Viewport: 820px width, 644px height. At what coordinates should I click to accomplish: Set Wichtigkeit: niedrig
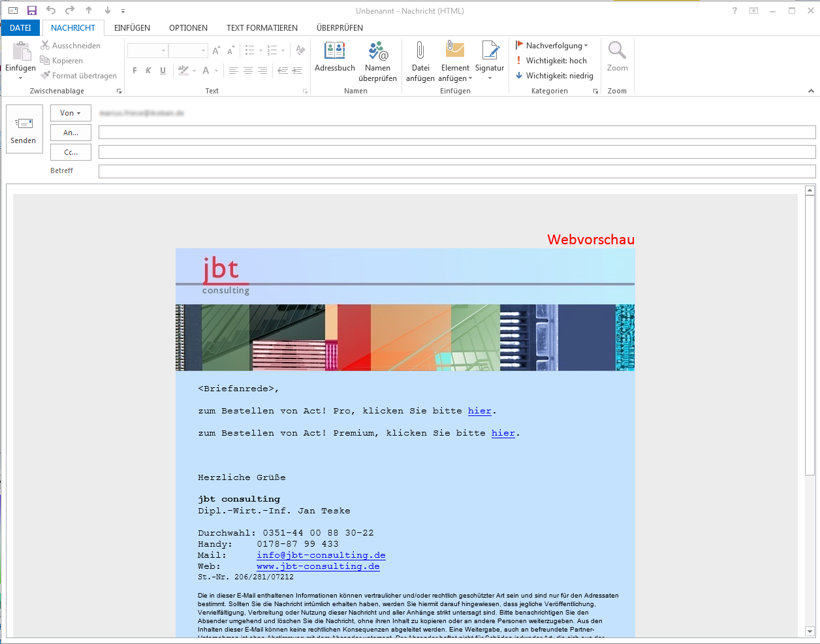(x=554, y=76)
